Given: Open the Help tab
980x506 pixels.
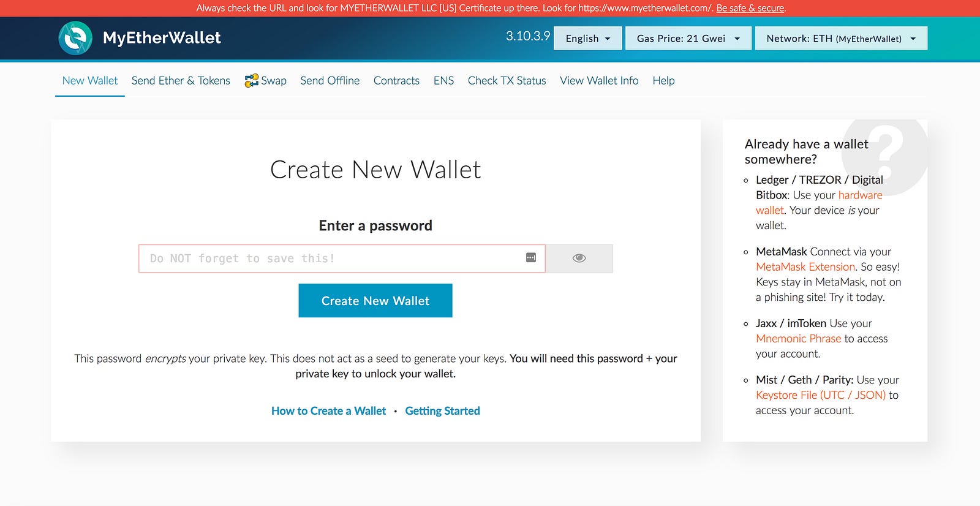Looking at the screenshot, I should [x=663, y=81].
